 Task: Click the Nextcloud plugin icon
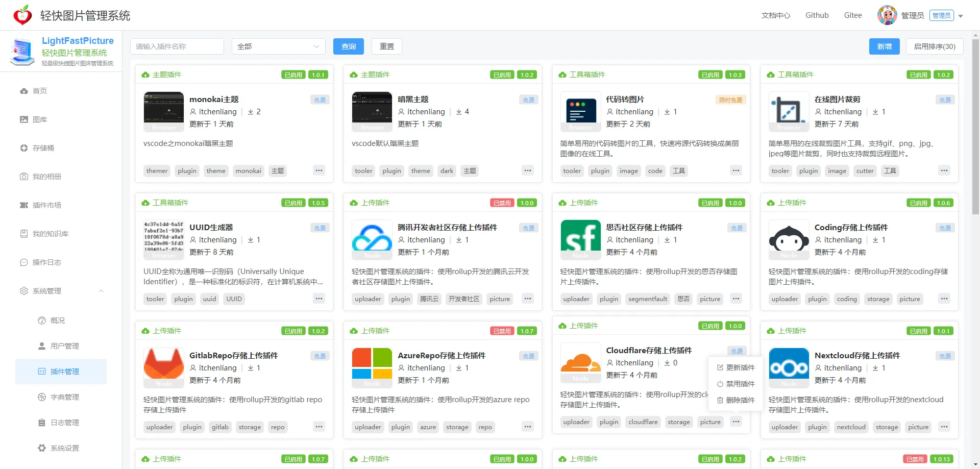tap(789, 368)
